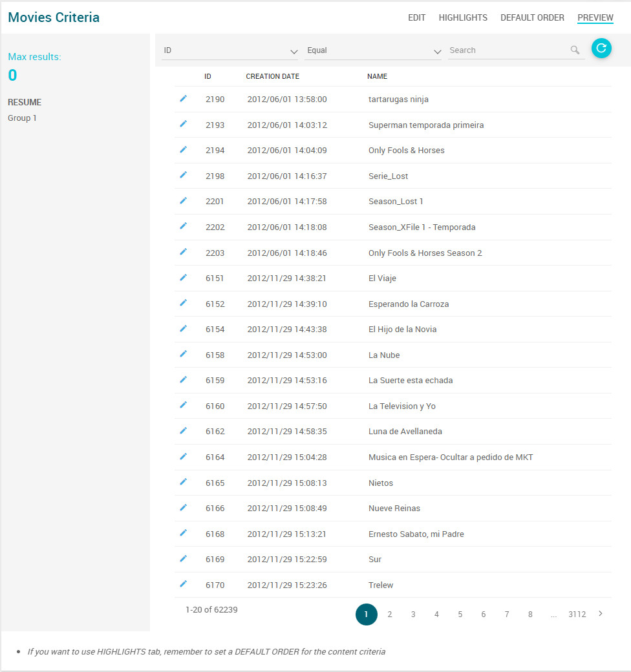Viewport: 631px width, 672px height.
Task: Switch to the EDIT tab
Action: tap(416, 17)
